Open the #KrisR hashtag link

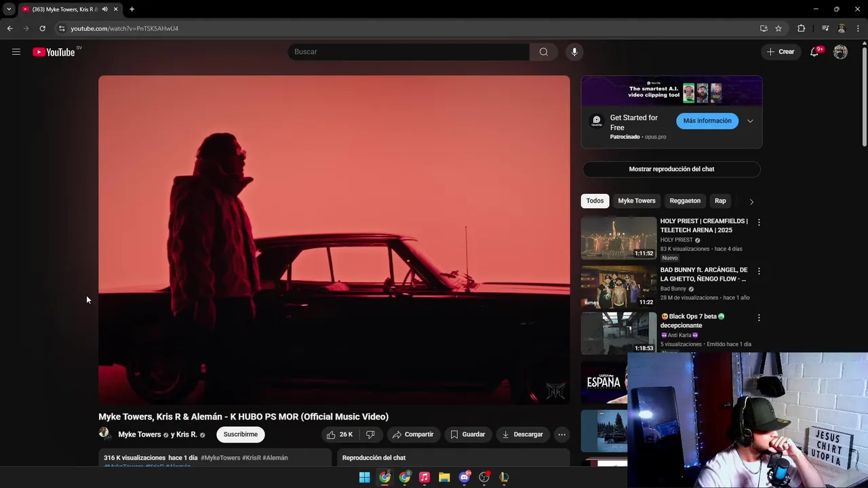(x=251, y=457)
